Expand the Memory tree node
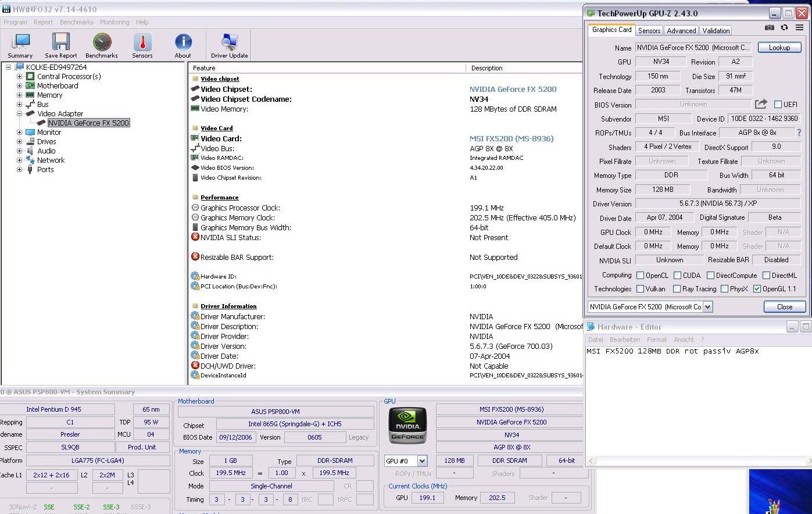The image size is (812, 514). [x=19, y=95]
